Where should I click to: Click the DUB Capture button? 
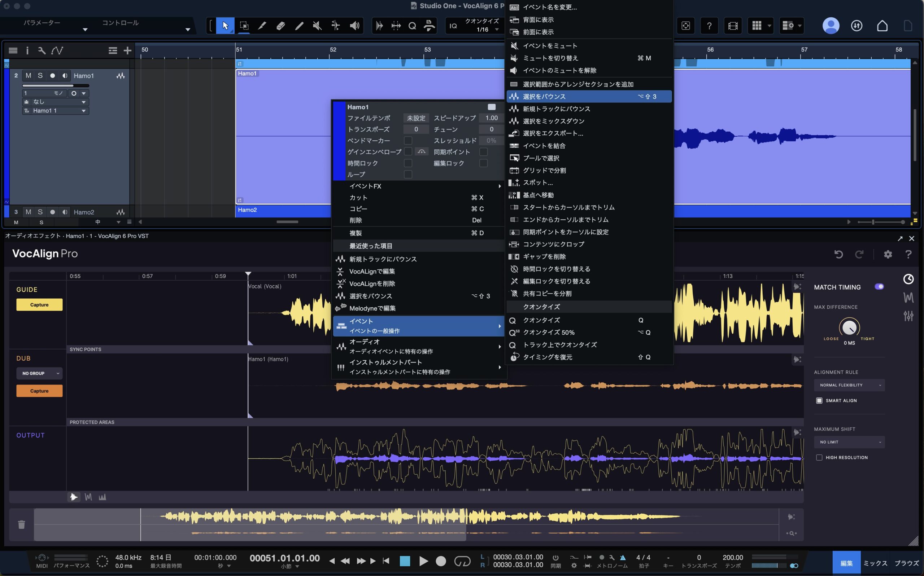[x=39, y=391]
